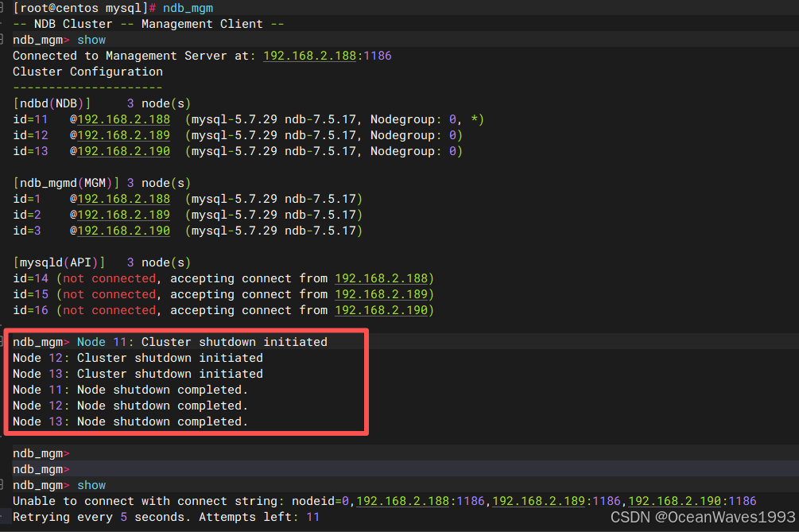
Task: Click 'Node 11: Node shutdown completed.' line
Action: pyautogui.click(x=130, y=390)
